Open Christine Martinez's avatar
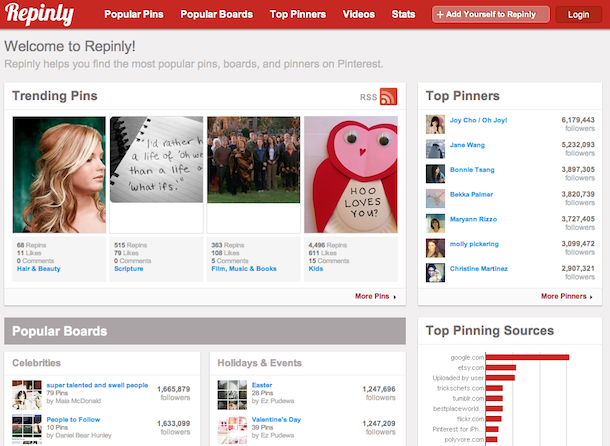 (x=435, y=273)
